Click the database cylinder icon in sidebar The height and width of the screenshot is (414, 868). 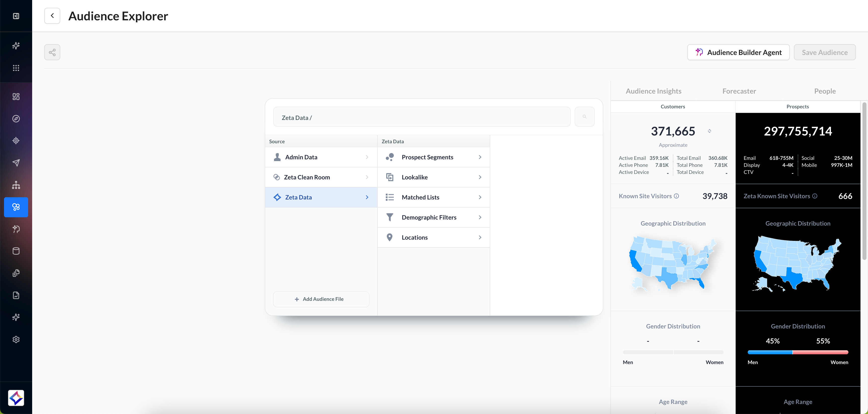coord(16,251)
